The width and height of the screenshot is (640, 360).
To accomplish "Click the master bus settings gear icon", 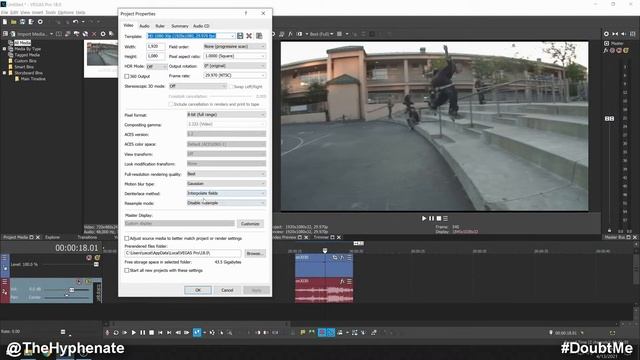I will (606, 34).
